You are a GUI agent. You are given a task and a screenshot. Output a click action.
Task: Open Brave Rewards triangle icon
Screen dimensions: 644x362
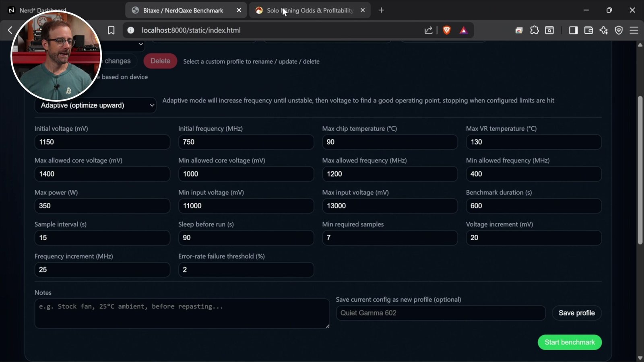click(x=464, y=30)
